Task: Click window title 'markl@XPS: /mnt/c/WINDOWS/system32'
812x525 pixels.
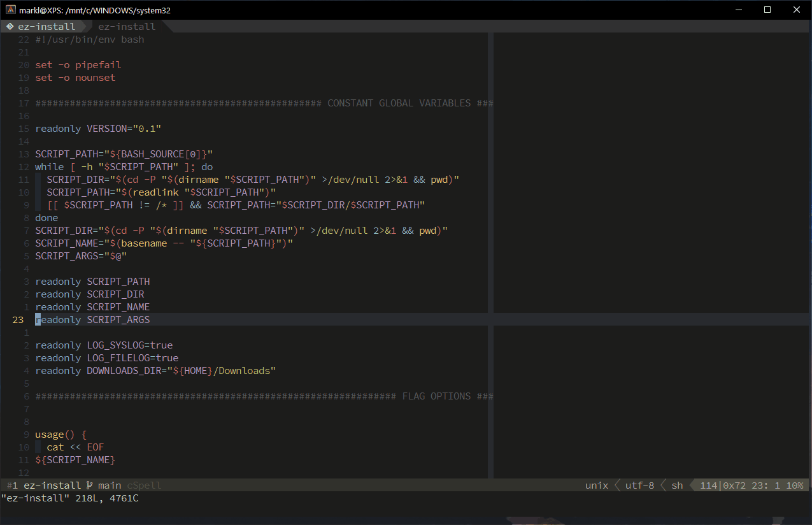Action: pyautogui.click(x=96, y=10)
